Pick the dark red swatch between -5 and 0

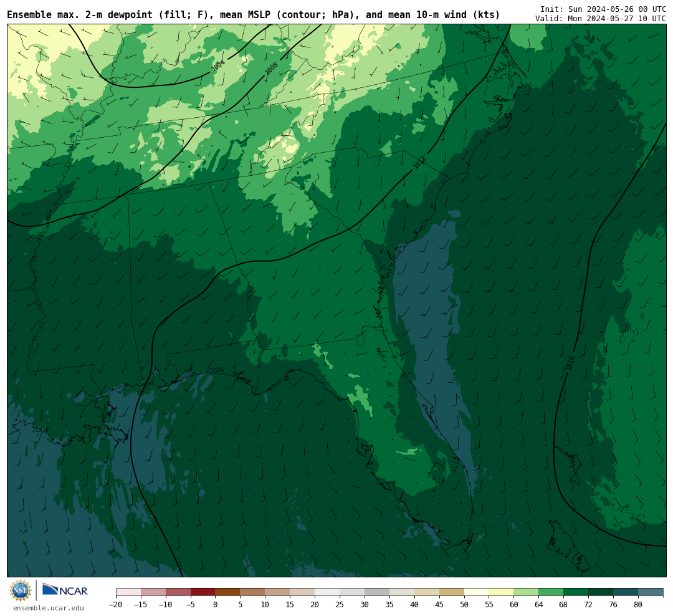coord(203,592)
